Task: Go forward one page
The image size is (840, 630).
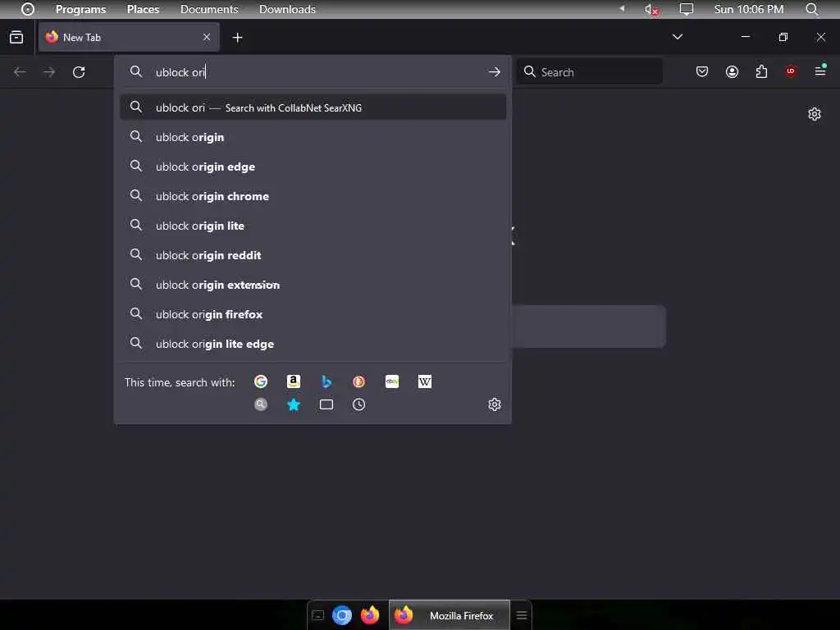Action: click(49, 72)
